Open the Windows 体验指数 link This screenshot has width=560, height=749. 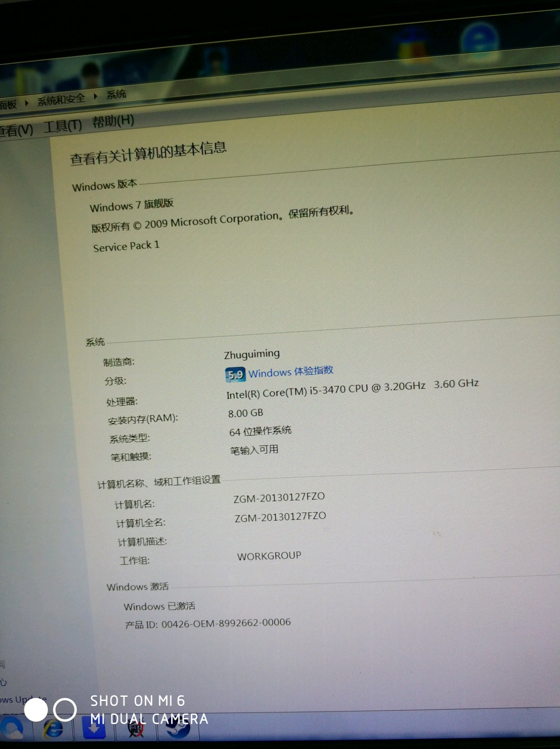[291, 372]
